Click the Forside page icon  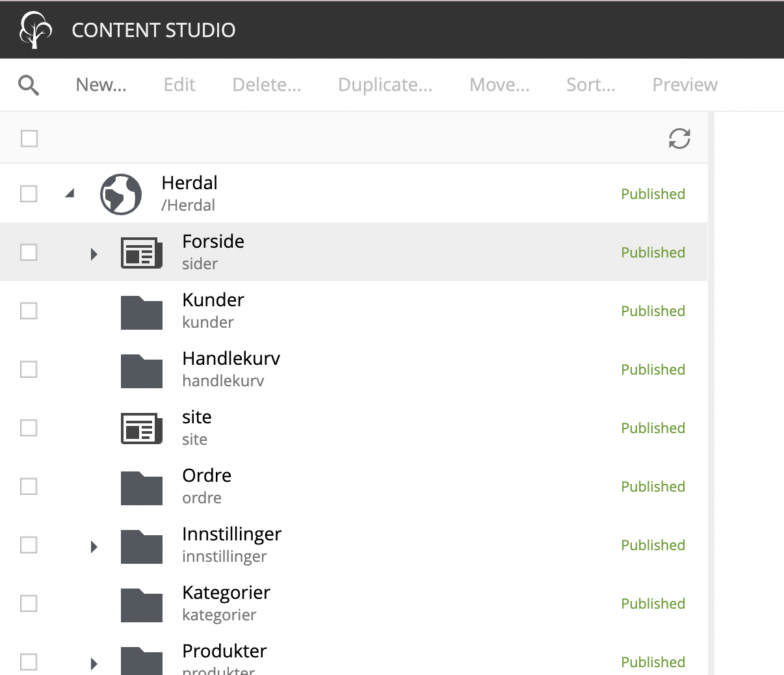tap(141, 252)
